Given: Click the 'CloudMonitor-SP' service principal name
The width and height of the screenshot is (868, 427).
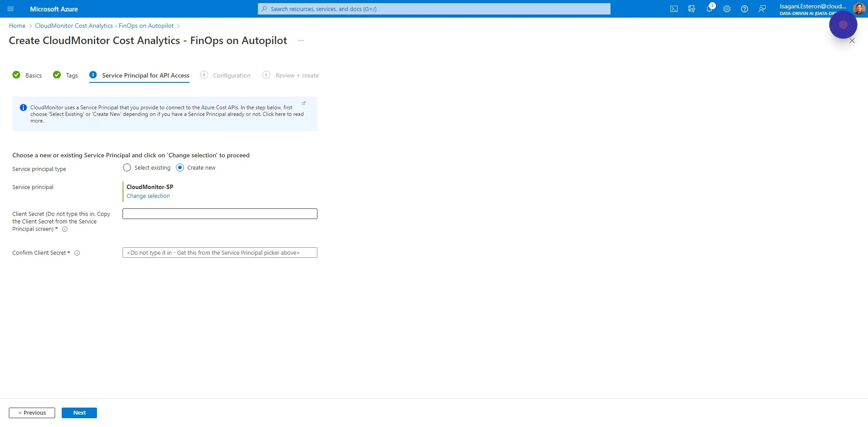Looking at the screenshot, I should [x=150, y=187].
